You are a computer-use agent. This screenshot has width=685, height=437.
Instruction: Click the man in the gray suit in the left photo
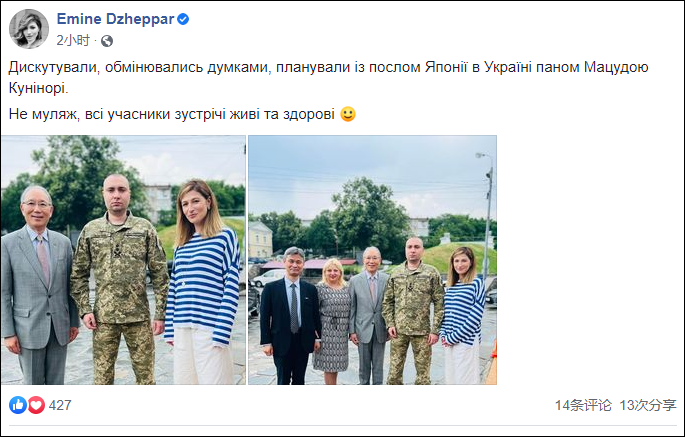[36, 286]
